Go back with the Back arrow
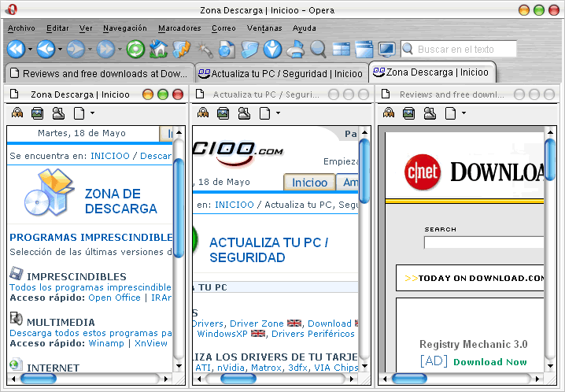This screenshot has width=565, height=392. (46, 49)
